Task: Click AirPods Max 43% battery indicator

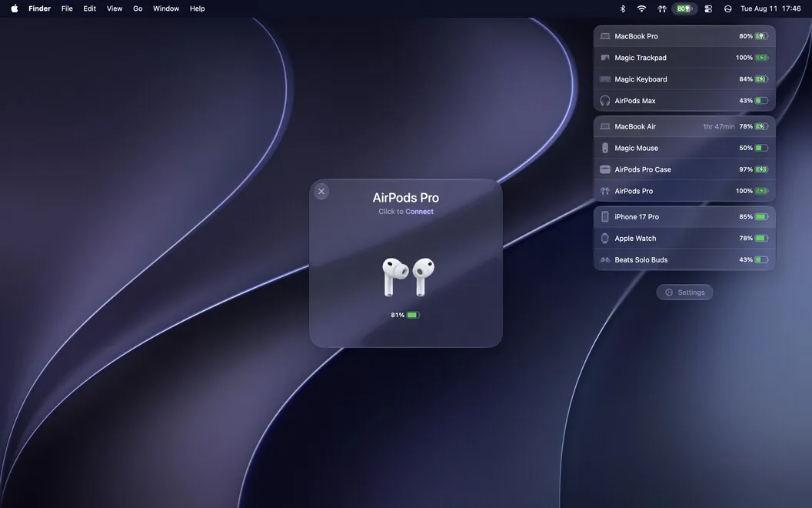Action: coord(761,101)
